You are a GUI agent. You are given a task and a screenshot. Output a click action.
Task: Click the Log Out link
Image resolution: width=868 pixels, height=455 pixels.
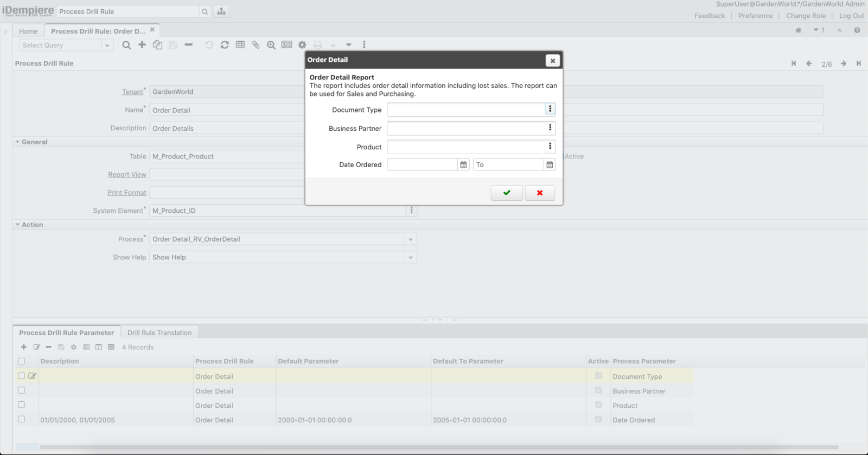851,16
